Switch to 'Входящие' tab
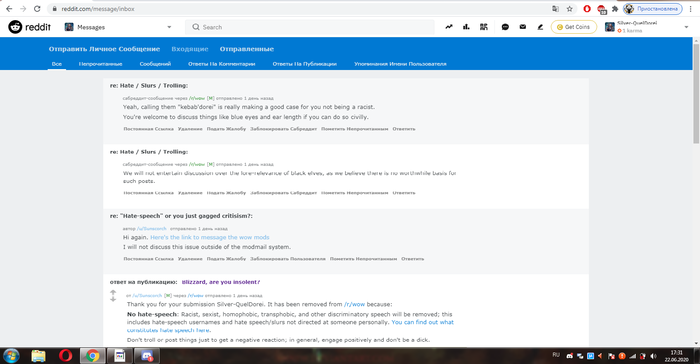700x364 pixels. (190, 49)
